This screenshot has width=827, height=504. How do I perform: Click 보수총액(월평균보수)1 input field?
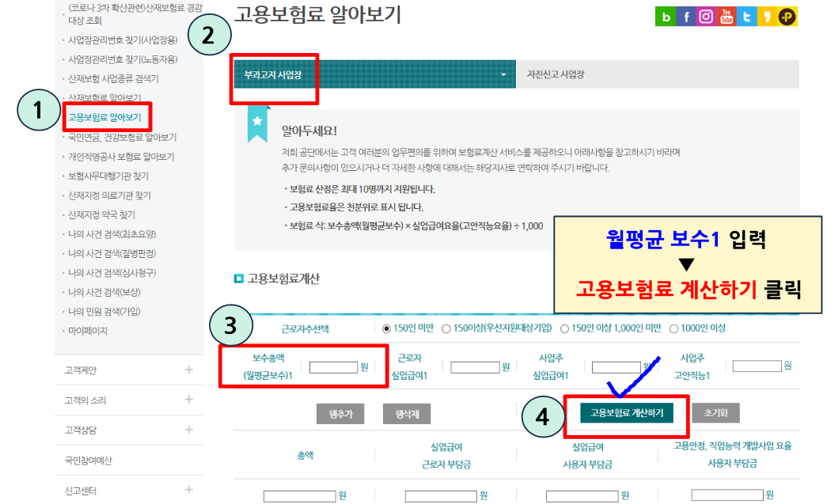click(333, 367)
